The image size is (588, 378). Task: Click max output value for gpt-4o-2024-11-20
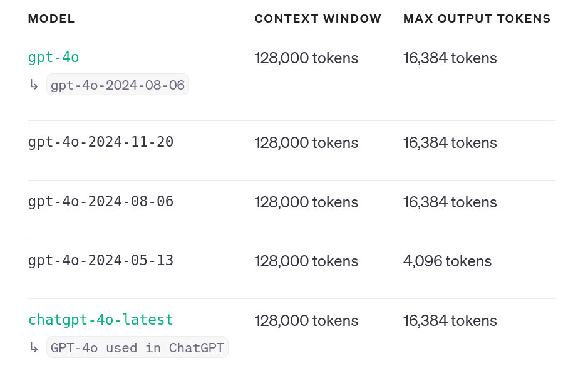coord(450,143)
